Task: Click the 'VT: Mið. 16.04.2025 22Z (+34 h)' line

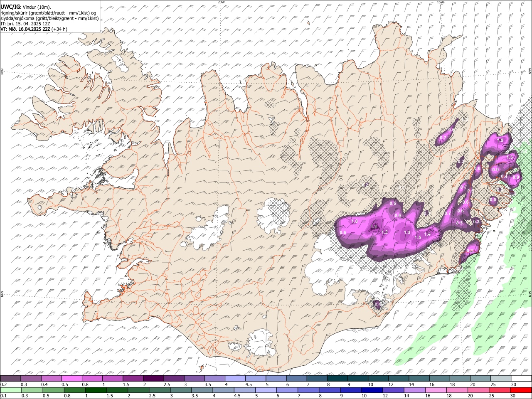Action: 34,29
